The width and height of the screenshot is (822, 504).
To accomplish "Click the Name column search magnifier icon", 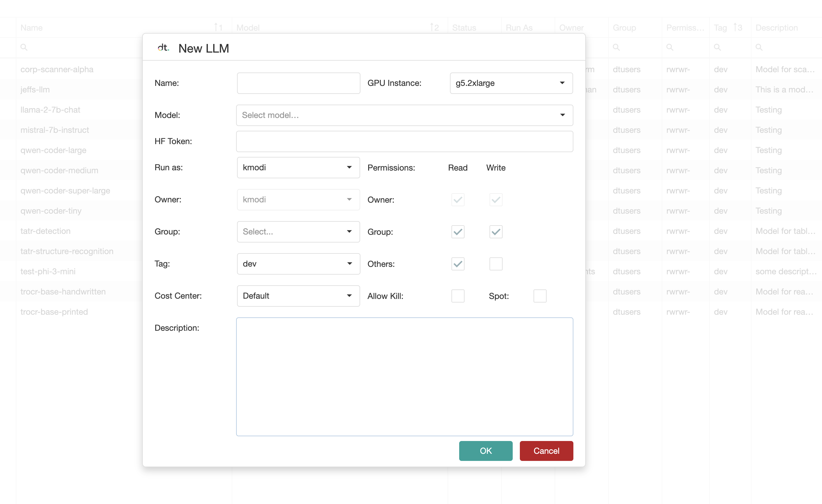I will (24, 47).
